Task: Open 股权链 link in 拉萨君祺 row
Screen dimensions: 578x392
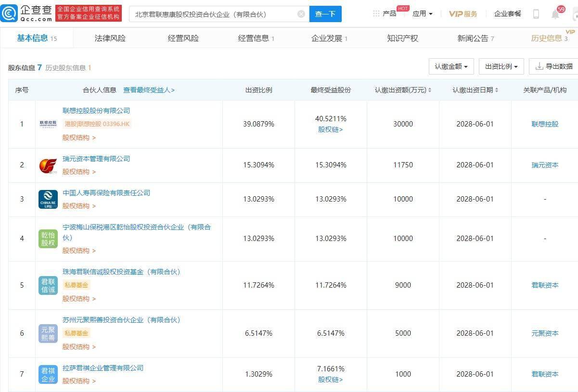Action: coord(331,379)
